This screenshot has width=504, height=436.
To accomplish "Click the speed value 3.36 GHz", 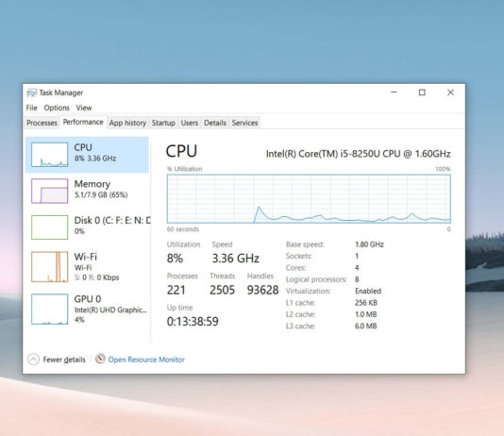I will (x=236, y=259).
